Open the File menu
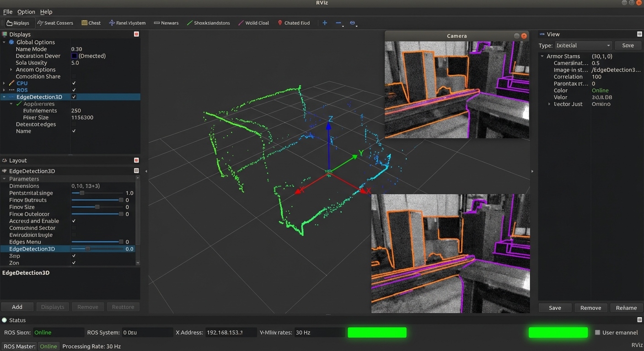644x351 pixels. (x=8, y=12)
